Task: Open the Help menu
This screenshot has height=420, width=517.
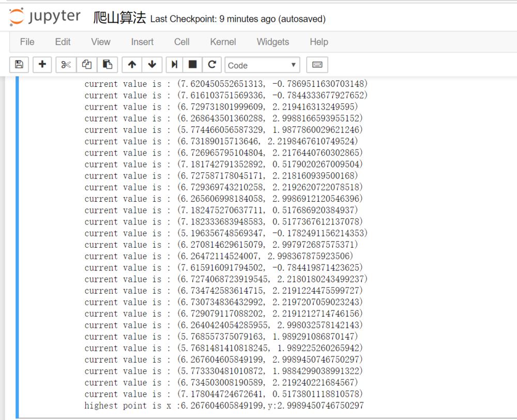Action: point(319,42)
